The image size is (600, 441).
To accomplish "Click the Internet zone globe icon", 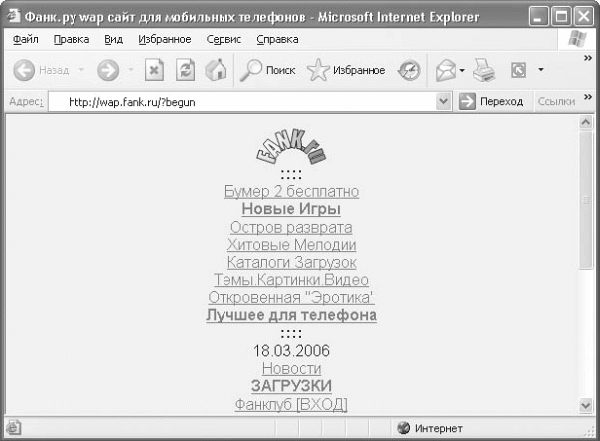I will tap(404, 428).
